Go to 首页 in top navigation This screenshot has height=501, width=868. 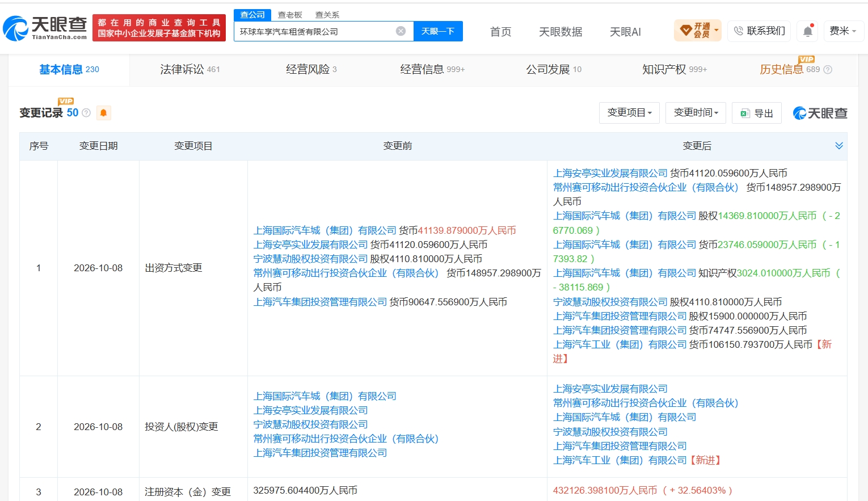tap(500, 32)
